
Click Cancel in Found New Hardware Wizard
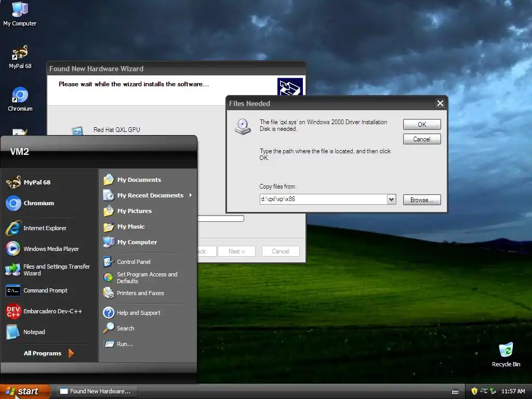click(x=280, y=251)
